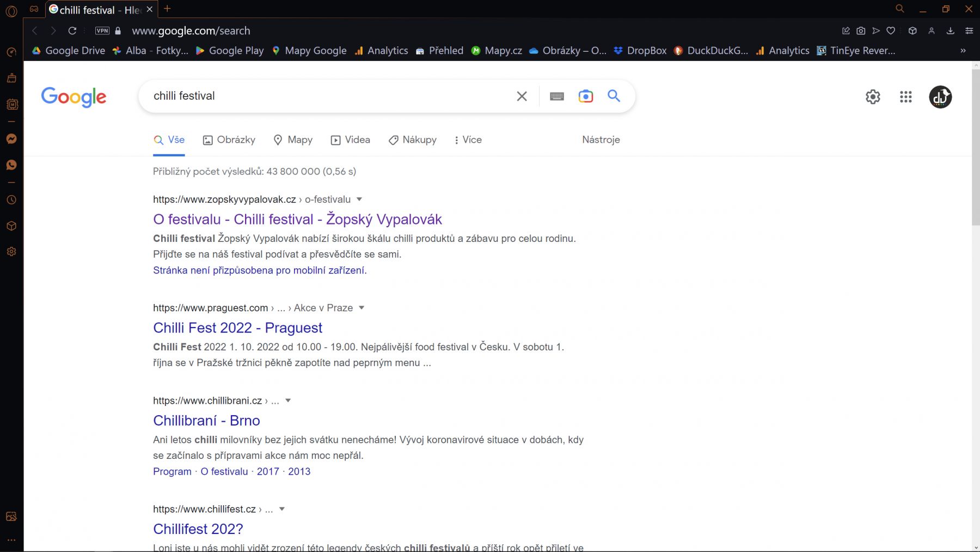Open Google apps grid menu
Image resolution: width=980 pixels, height=552 pixels.
tap(905, 97)
